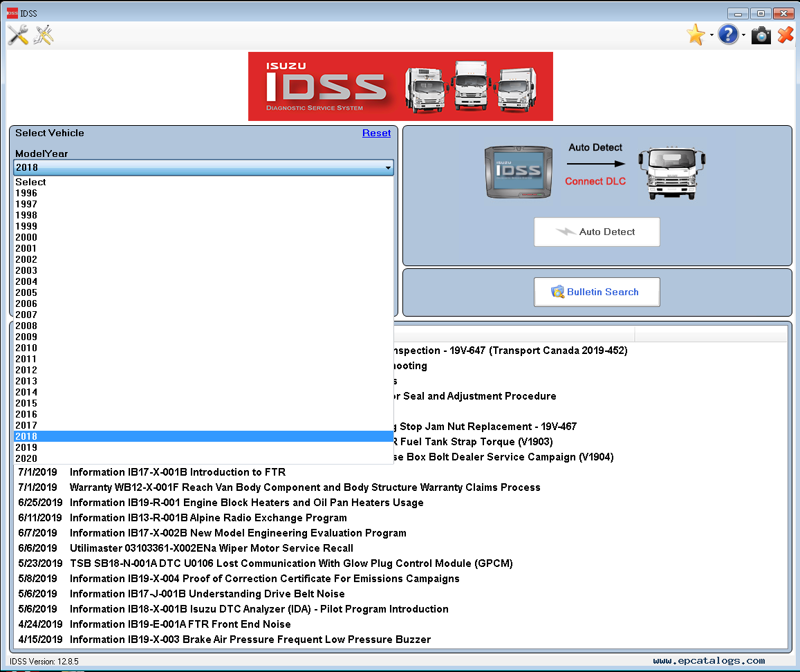
Task: Select model year 1998
Action: 203,215
